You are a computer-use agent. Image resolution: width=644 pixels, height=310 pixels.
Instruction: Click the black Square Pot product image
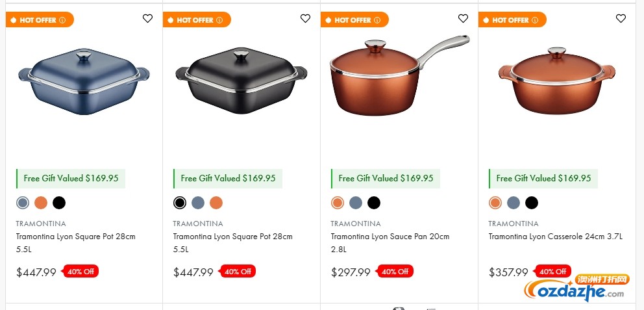[x=241, y=81]
